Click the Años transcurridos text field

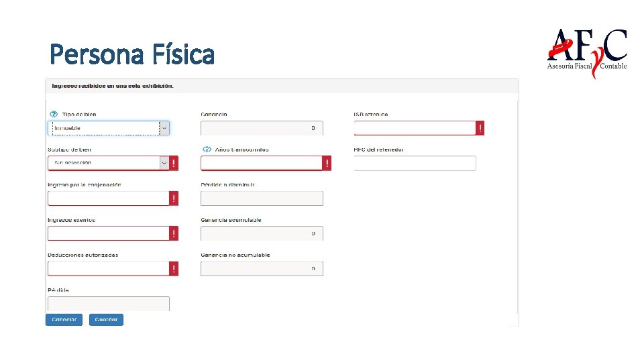[261, 163]
